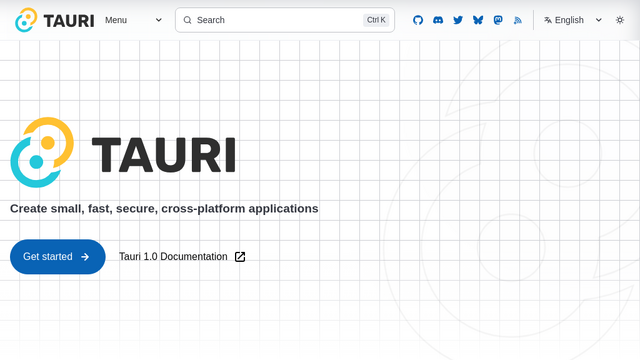Viewport: 640px width, 360px height.
Task: Focus the Search field
Action: pyautogui.click(x=285, y=20)
